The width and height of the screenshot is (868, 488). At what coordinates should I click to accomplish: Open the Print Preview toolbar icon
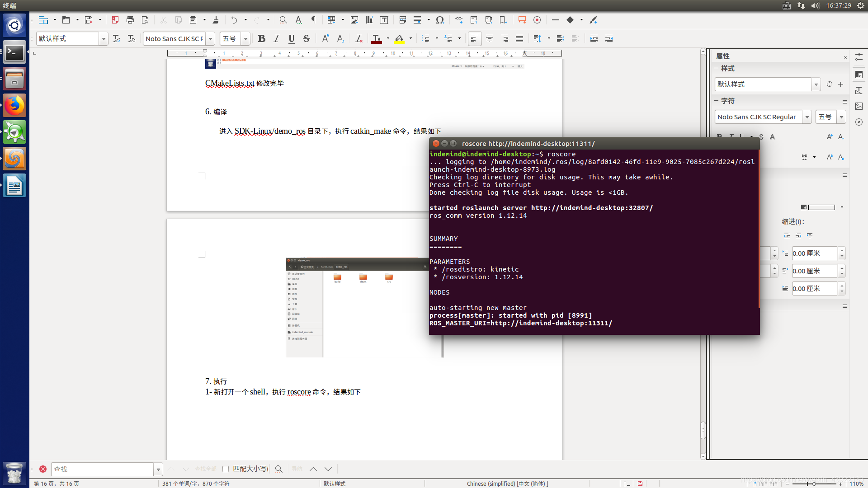point(145,20)
